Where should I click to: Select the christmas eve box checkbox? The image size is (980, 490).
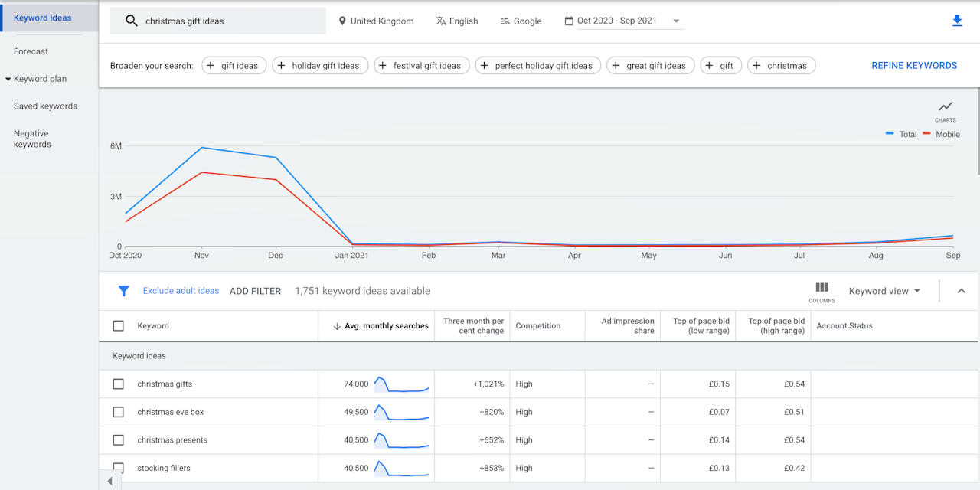click(x=119, y=412)
